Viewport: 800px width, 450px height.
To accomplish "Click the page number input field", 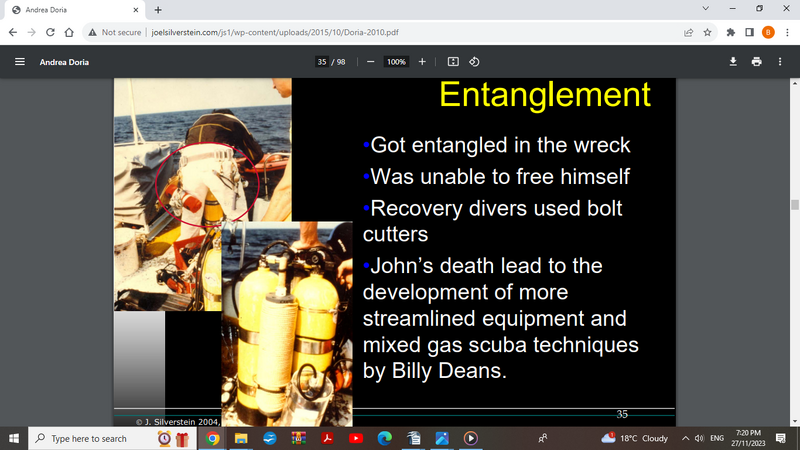I will point(322,62).
